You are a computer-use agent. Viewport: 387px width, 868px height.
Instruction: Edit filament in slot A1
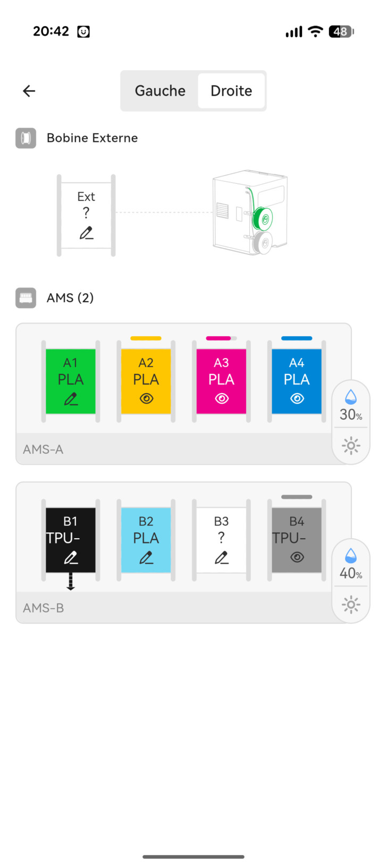[71, 399]
